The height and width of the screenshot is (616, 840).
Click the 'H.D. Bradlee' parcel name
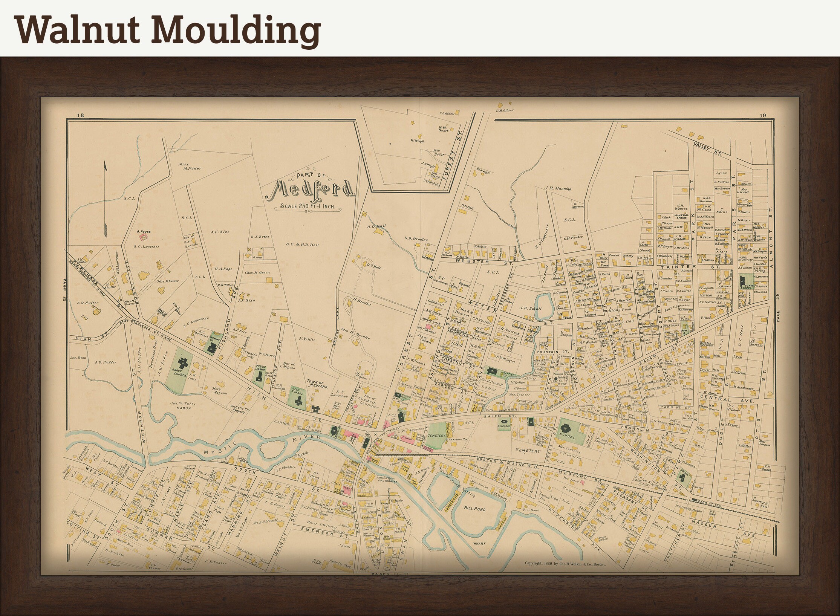pos(416,239)
